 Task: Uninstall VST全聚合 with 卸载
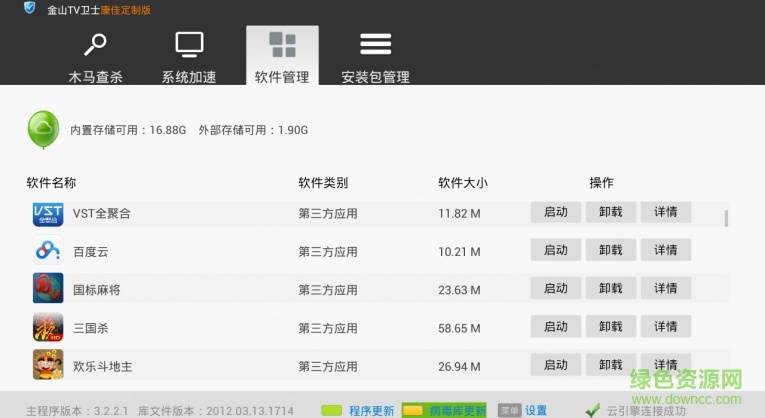click(611, 212)
